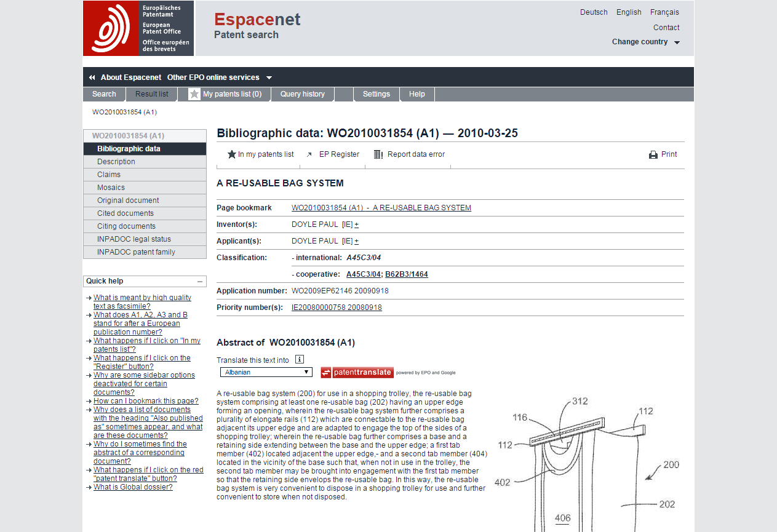
Task: Open the Search tab
Action: (x=104, y=94)
